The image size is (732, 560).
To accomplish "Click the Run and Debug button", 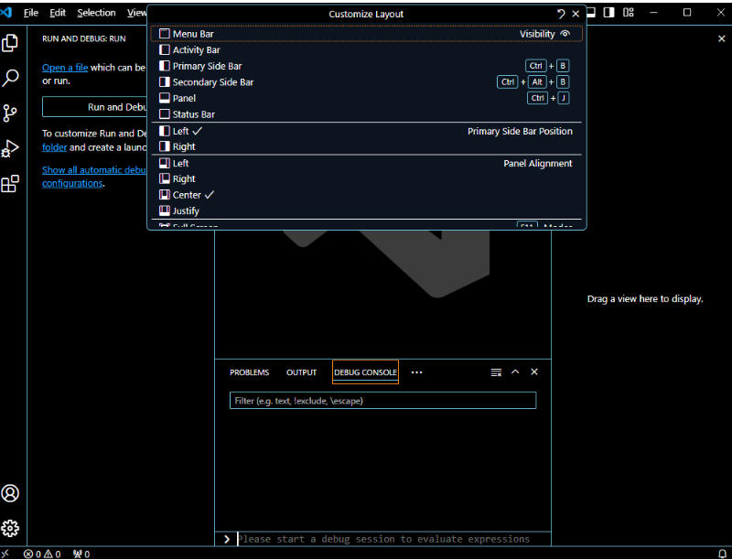I will pyautogui.click(x=101, y=107).
